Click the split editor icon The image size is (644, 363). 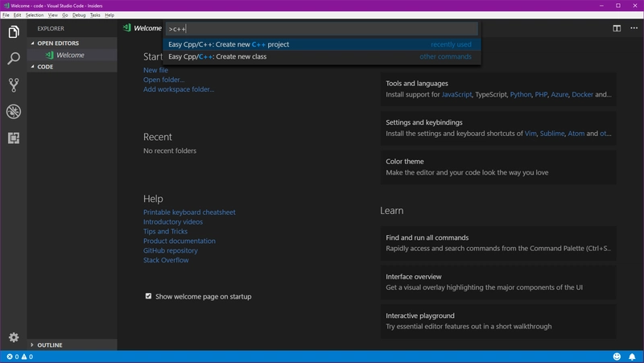(x=617, y=28)
